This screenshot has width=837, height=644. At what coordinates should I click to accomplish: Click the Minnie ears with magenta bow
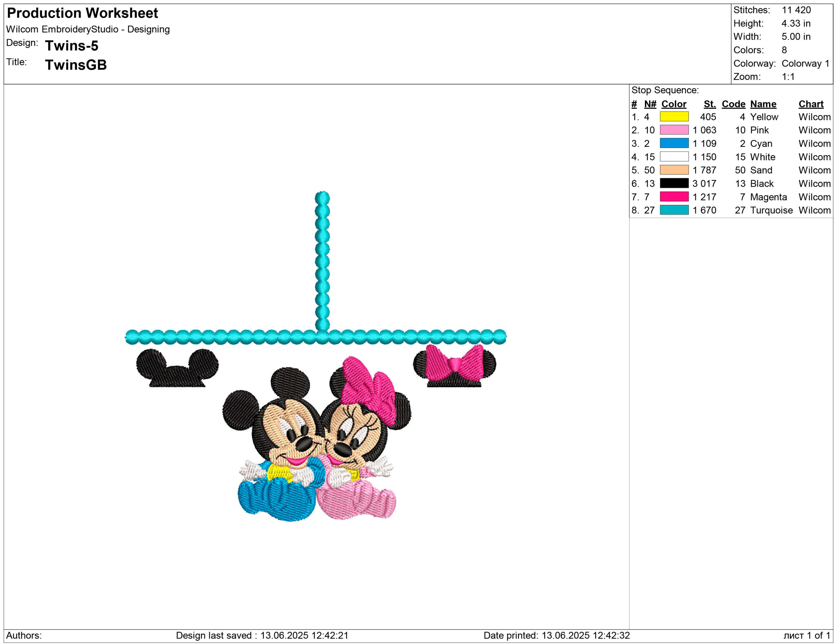pos(454,366)
